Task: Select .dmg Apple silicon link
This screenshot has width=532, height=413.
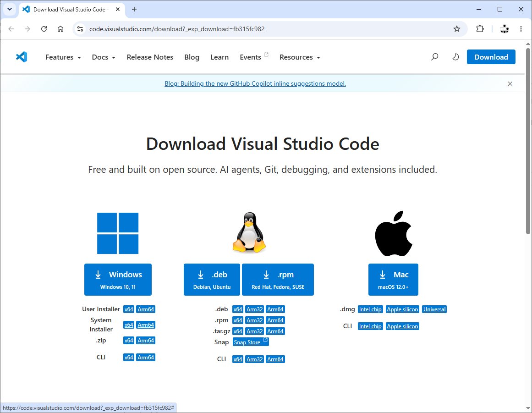Action: tap(402, 309)
